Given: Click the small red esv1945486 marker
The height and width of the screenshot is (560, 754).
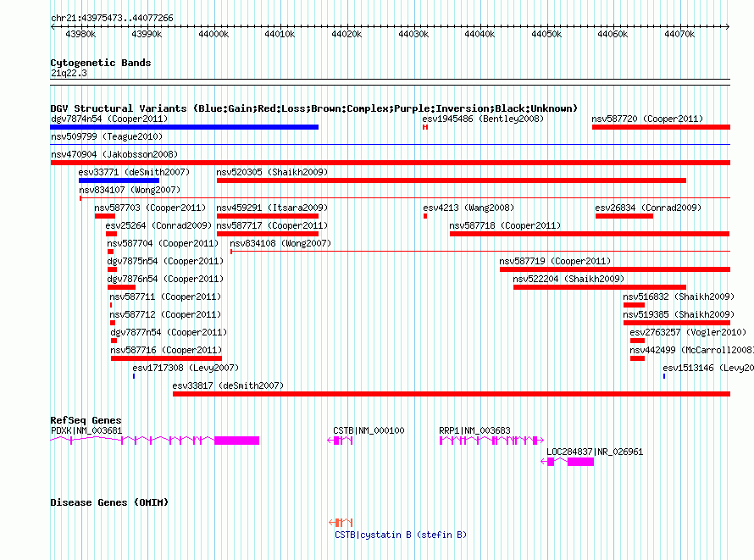Looking at the screenshot, I should coord(425,127).
